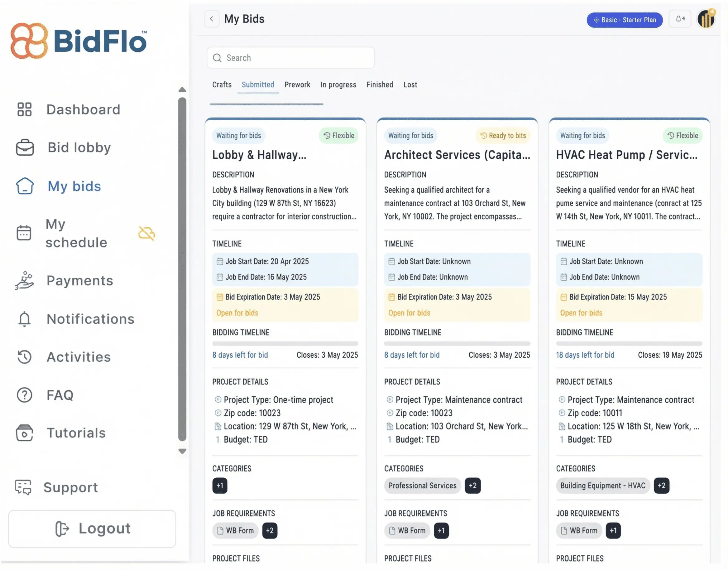Open Notifications via the bell icon
Viewport: 728px width, 570px height.
coord(24,319)
